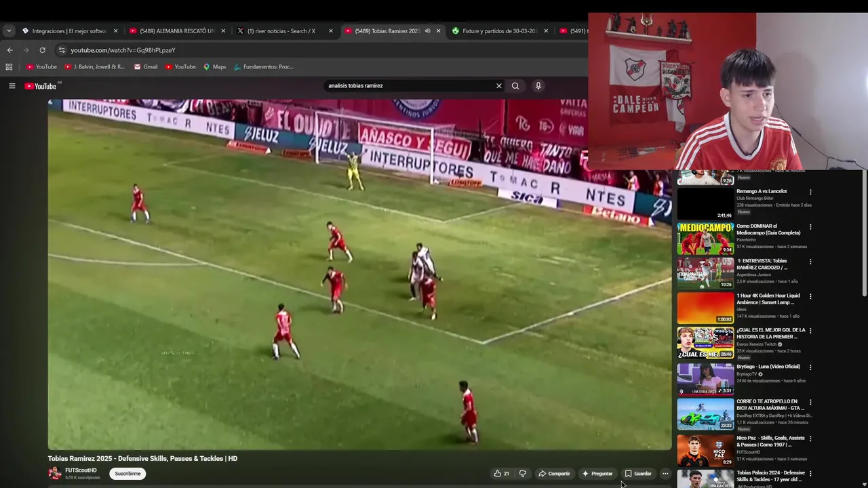This screenshot has width=868, height=488.
Task: Open Nico Paz Skills options menu
Action: (810, 439)
